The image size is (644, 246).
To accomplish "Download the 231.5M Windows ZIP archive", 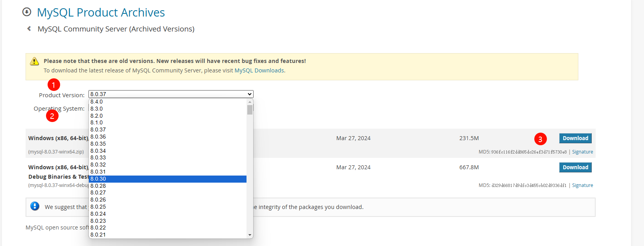I will tap(575, 138).
